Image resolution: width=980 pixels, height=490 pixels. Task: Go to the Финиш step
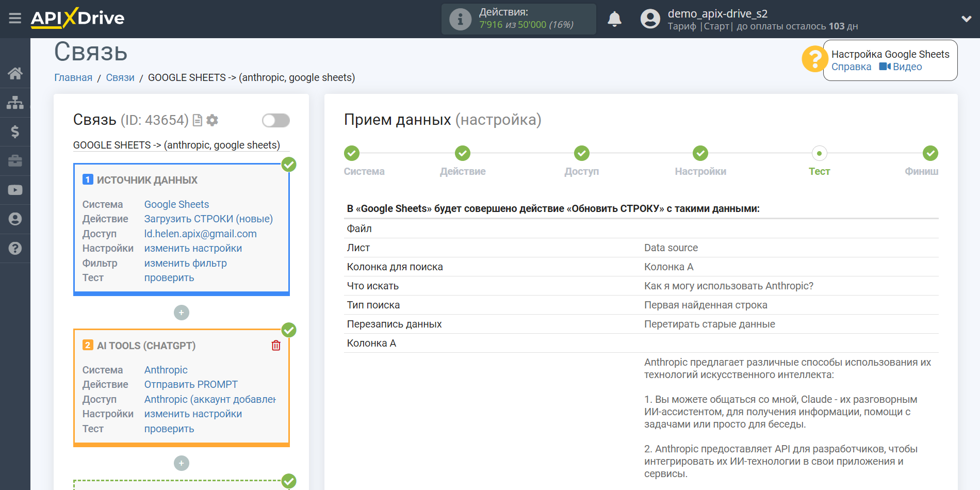(x=930, y=153)
